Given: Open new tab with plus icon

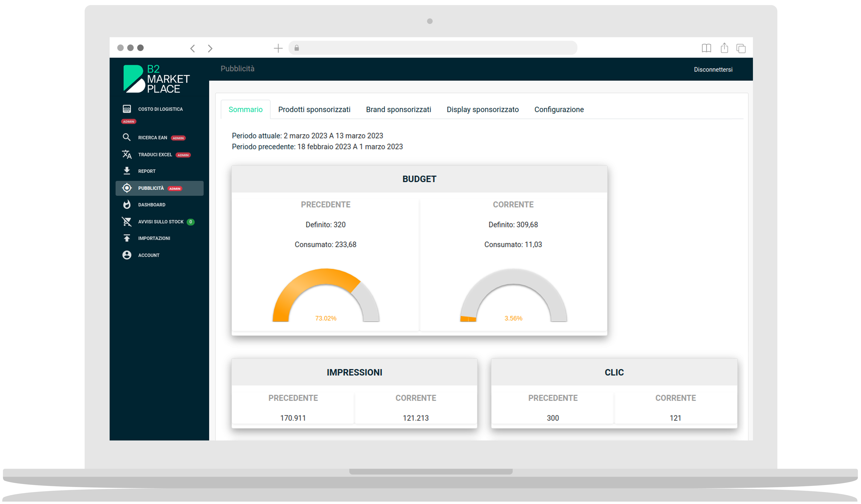Looking at the screenshot, I should (278, 49).
